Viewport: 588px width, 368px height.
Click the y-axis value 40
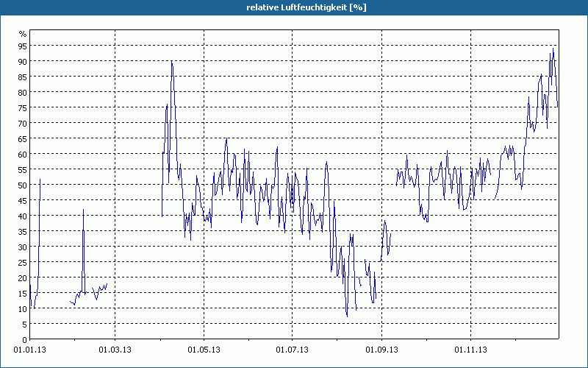[23, 216]
